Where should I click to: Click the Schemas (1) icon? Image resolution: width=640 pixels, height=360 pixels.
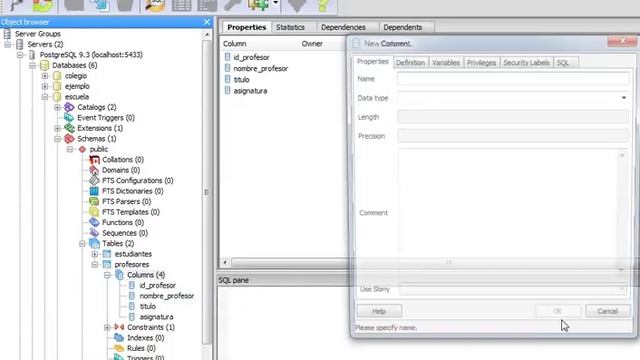[x=69, y=139]
